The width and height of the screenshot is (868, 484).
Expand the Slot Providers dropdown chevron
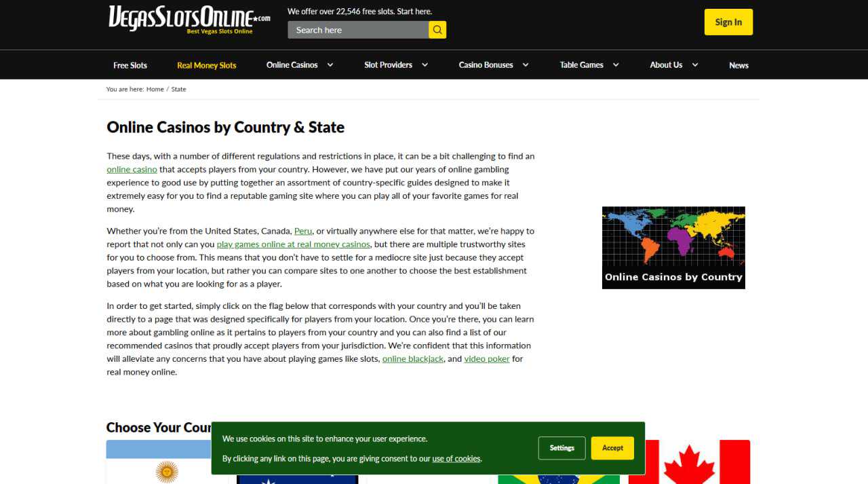pos(425,65)
